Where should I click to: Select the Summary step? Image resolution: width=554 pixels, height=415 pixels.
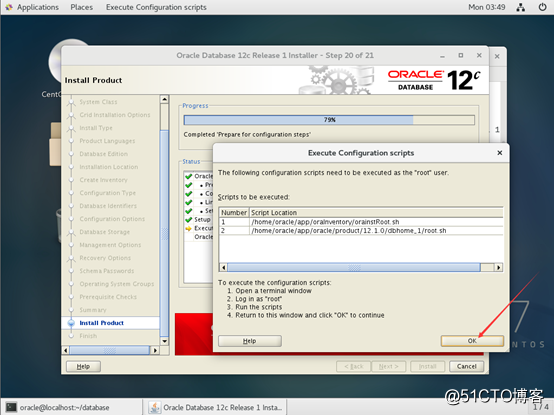93,310
